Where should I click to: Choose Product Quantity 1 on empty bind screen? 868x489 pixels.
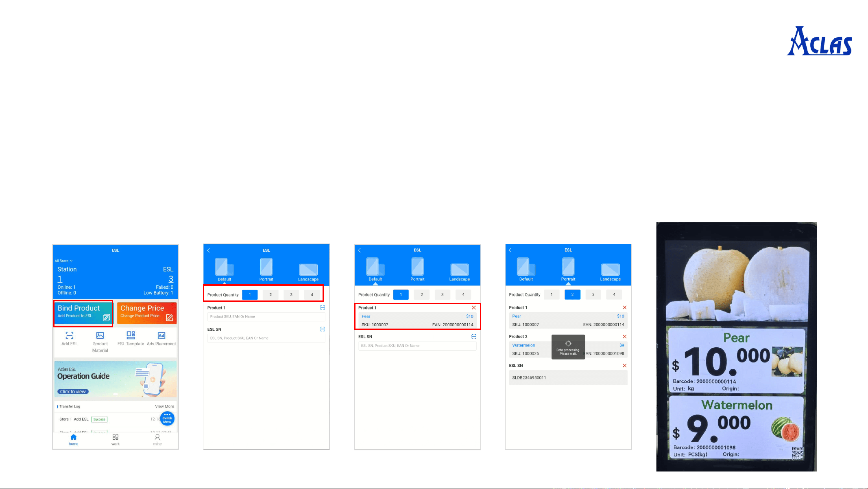(x=250, y=295)
